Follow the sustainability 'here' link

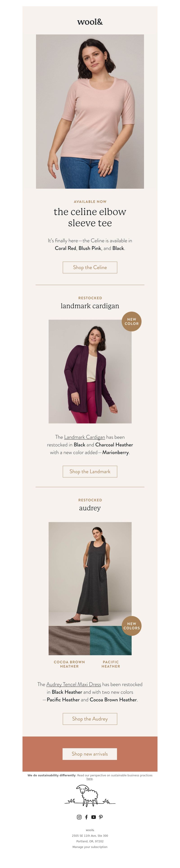point(90,779)
